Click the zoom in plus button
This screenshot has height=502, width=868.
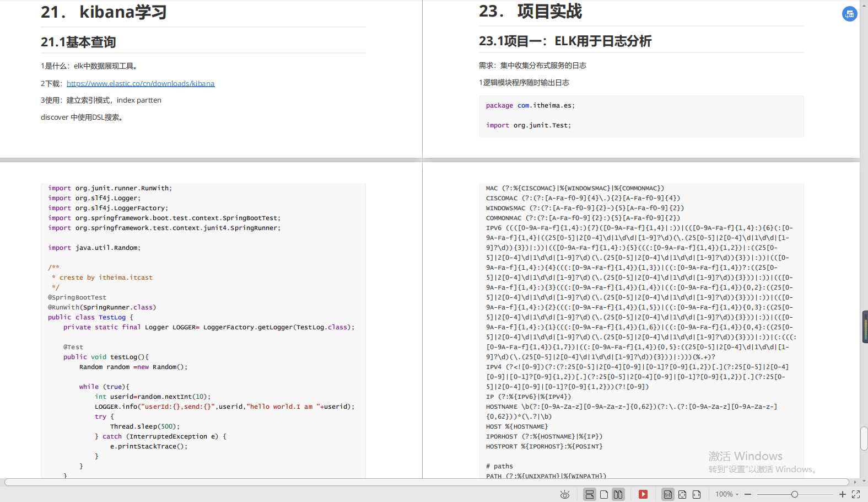pos(843,494)
